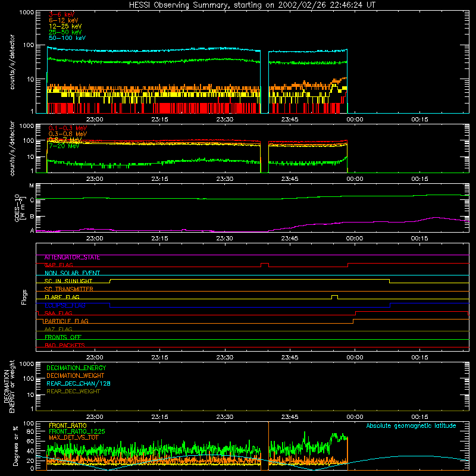The image size is (476, 476).
Task: Select the '50-100 keV' legend entry
Action: pos(67,38)
